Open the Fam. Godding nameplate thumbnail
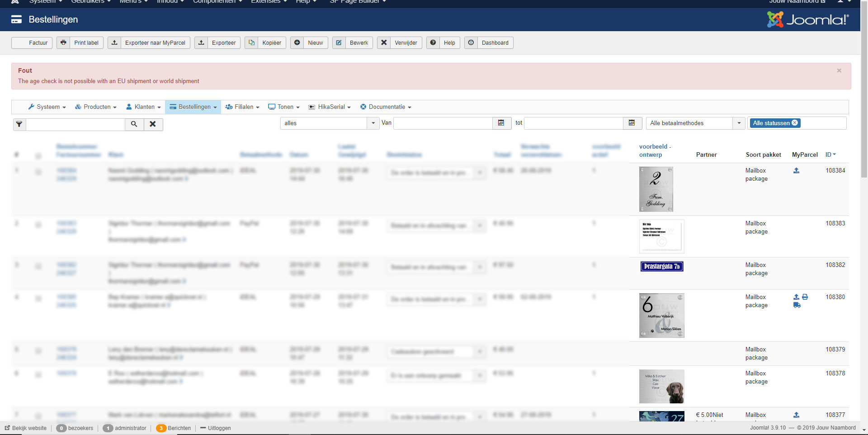 pos(656,189)
